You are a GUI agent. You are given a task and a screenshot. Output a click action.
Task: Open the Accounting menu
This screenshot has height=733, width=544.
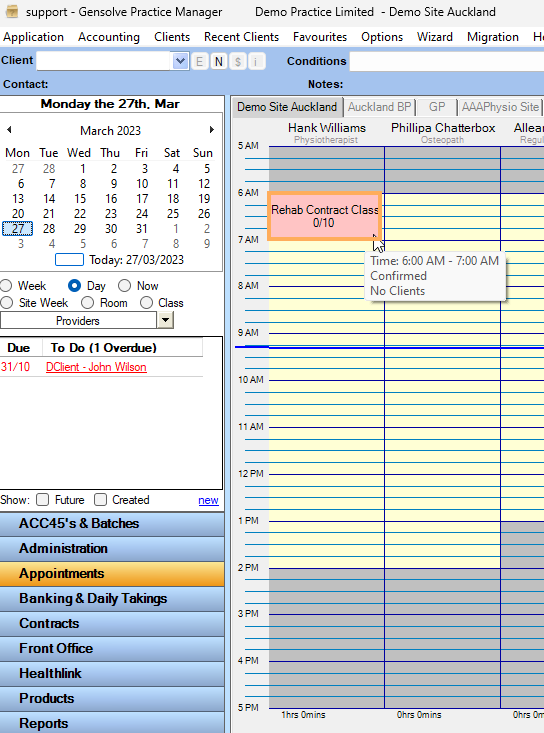tap(109, 37)
